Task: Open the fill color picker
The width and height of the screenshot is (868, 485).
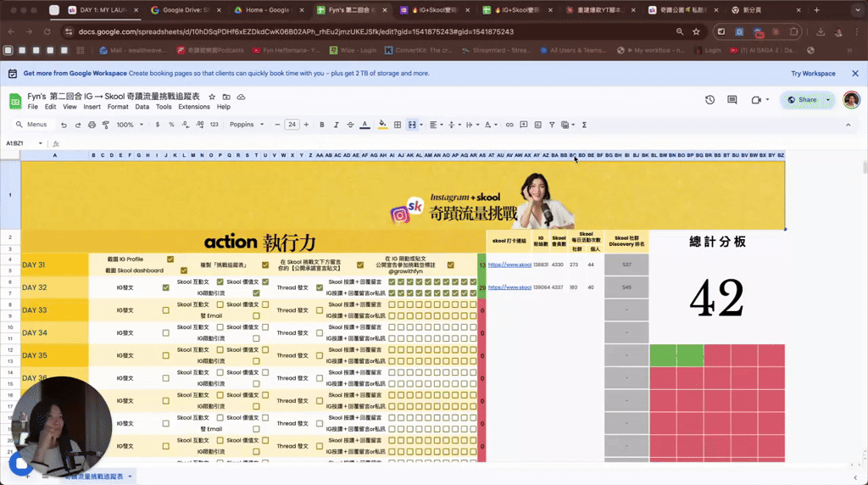Action: pyautogui.click(x=382, y=125)
